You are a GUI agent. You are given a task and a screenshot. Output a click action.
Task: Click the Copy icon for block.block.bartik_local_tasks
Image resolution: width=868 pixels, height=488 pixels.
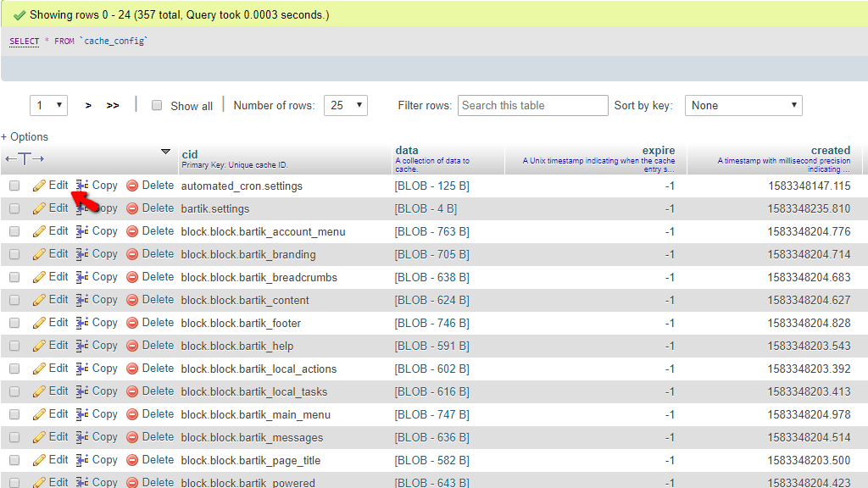pos(82,391)
